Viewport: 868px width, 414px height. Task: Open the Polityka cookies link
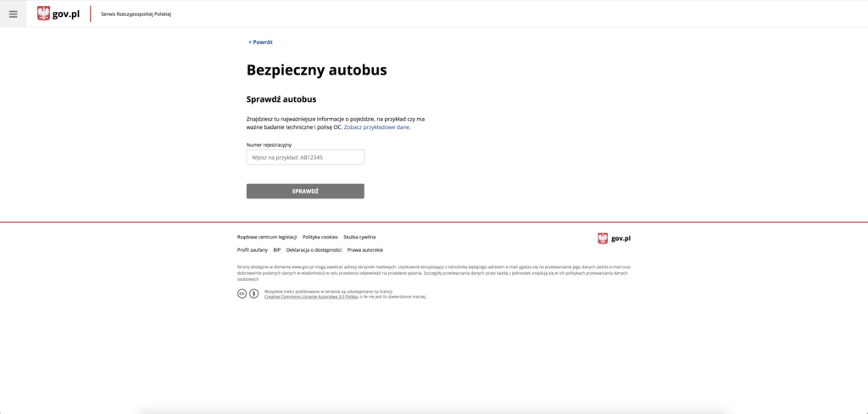coord(320,238)
